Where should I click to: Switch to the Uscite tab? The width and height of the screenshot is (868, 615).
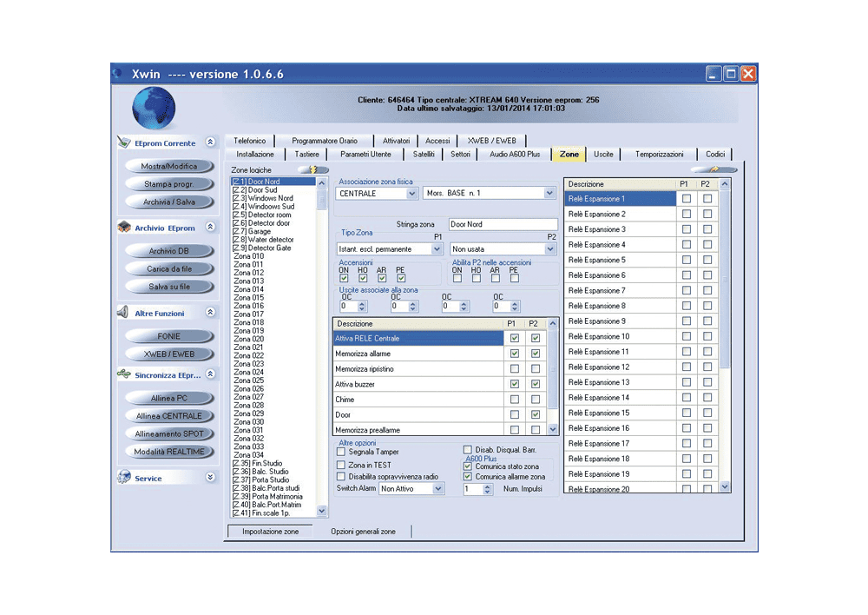pyautogui.click(x=603, y=155)
